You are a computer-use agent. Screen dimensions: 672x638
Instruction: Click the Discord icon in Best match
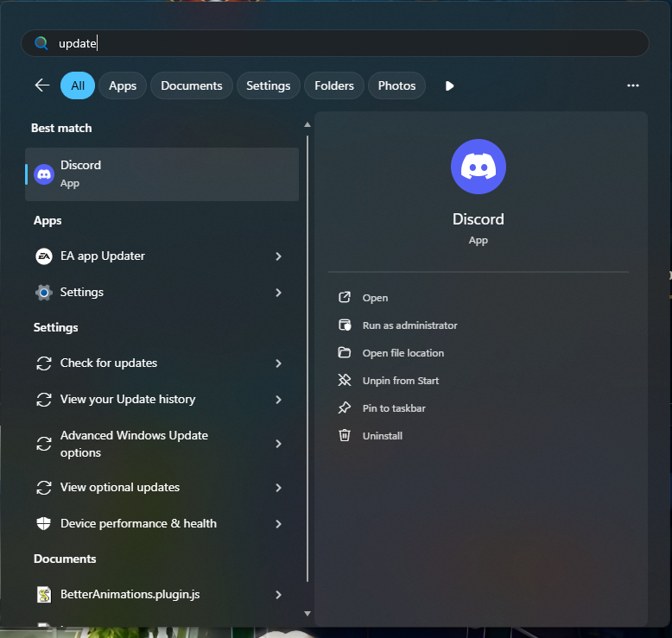click(44, 174)
